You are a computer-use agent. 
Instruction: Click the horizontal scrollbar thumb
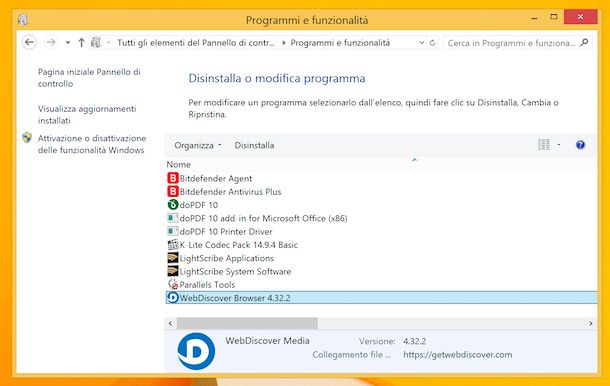click(x=247, y=323)
